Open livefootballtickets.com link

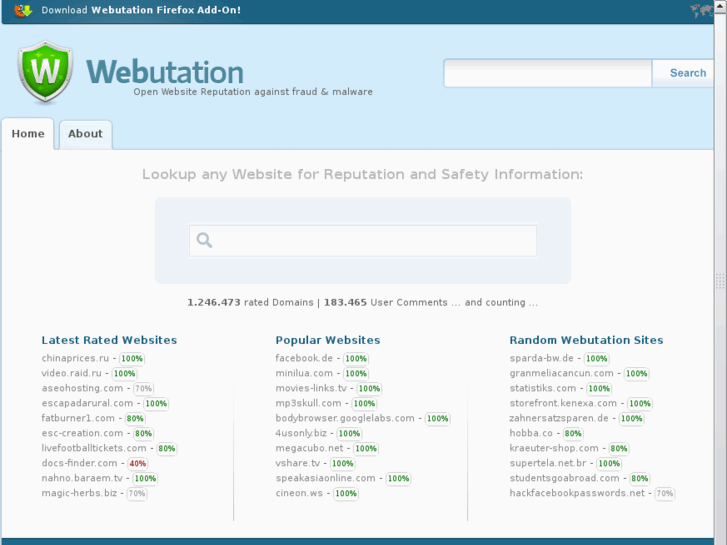pyautogui.click(x=94, y=448)
